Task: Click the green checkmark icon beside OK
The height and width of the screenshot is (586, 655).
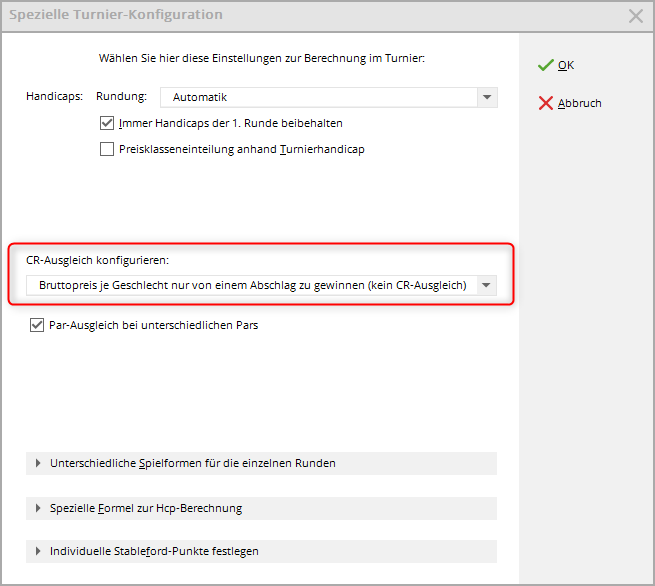Action: pyautogui.click(x=545, y=65)
